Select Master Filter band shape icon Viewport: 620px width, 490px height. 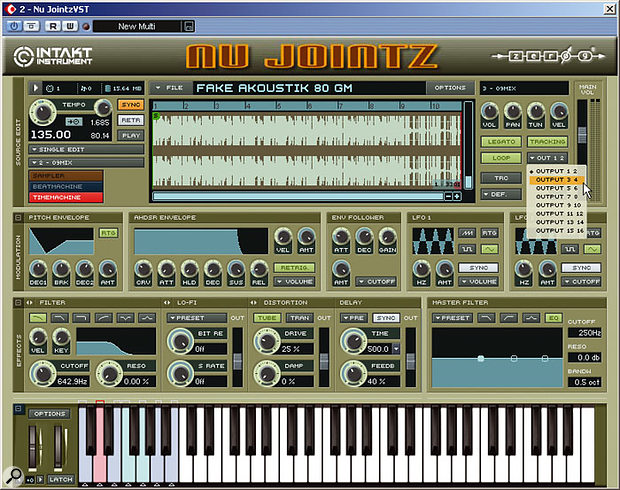coord(531,318)
